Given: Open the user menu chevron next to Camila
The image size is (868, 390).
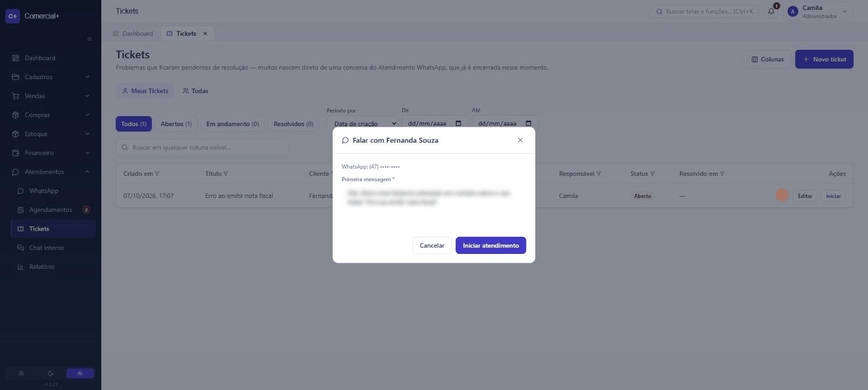Looking at the screenshot, I should pos(844,12).
